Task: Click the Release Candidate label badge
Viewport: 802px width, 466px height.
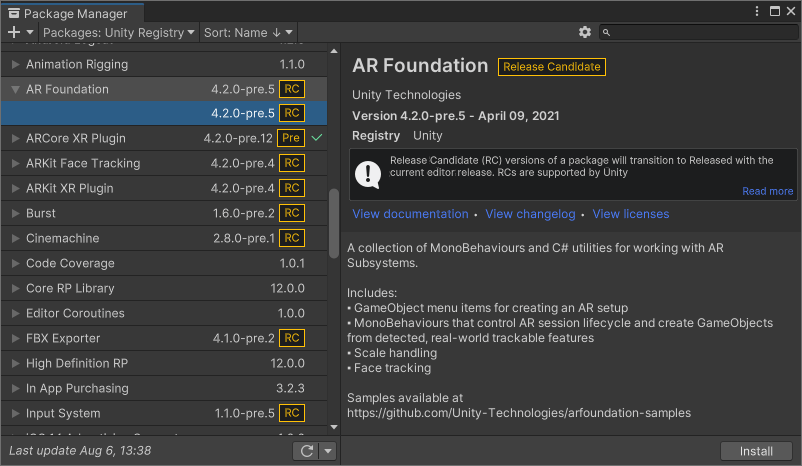Action: click(552, 67)
